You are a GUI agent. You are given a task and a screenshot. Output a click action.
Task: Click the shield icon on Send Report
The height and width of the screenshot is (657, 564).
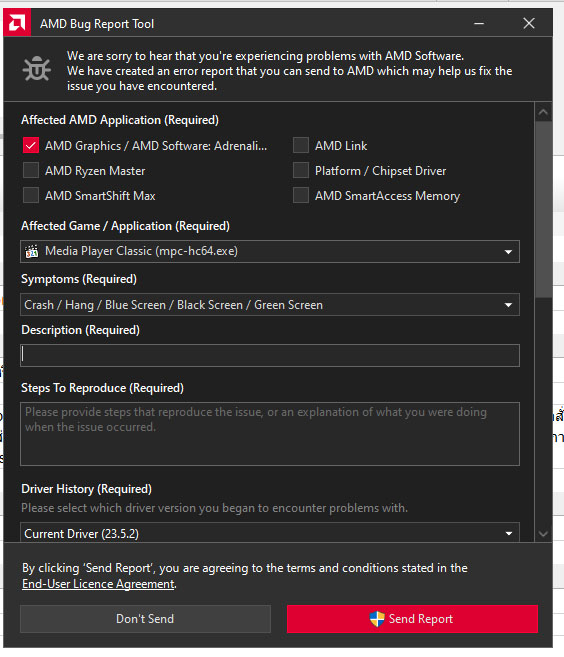(377, 619)
